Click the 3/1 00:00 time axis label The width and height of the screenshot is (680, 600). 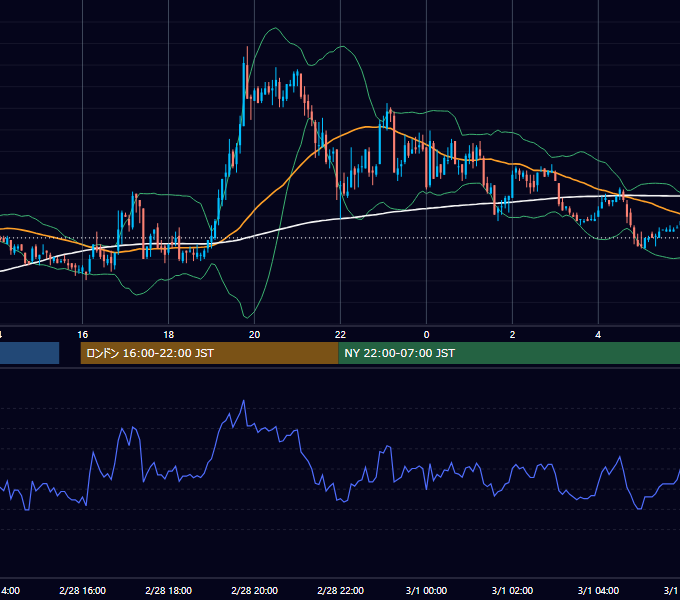426,590
